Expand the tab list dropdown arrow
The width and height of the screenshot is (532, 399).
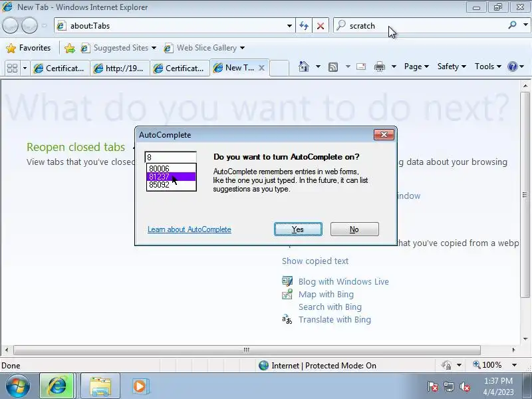(25, 68)
